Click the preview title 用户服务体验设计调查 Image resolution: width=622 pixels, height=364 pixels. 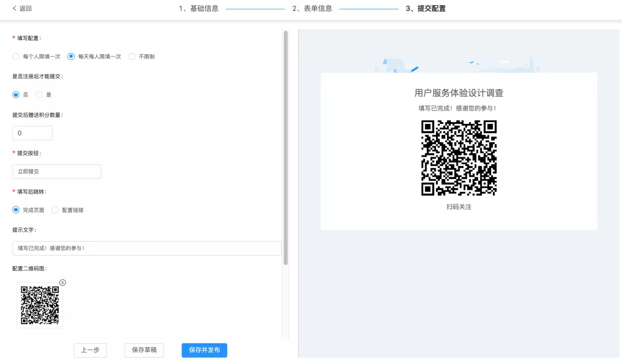coord(459,93)
